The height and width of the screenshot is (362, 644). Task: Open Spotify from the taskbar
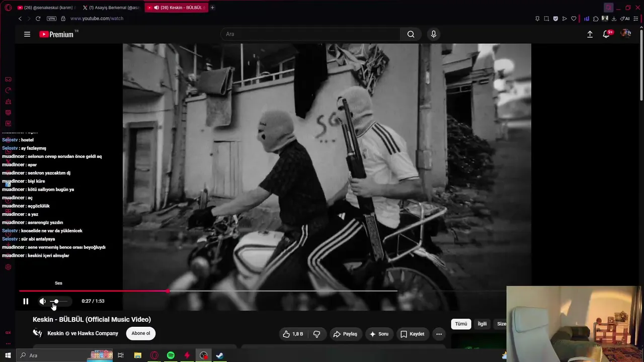[171, 355]
